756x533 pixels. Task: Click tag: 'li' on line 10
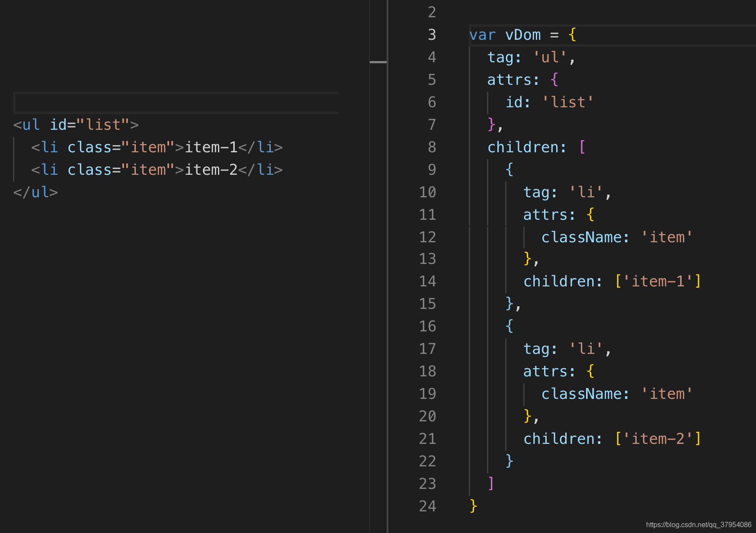click(x=567, y=192)
